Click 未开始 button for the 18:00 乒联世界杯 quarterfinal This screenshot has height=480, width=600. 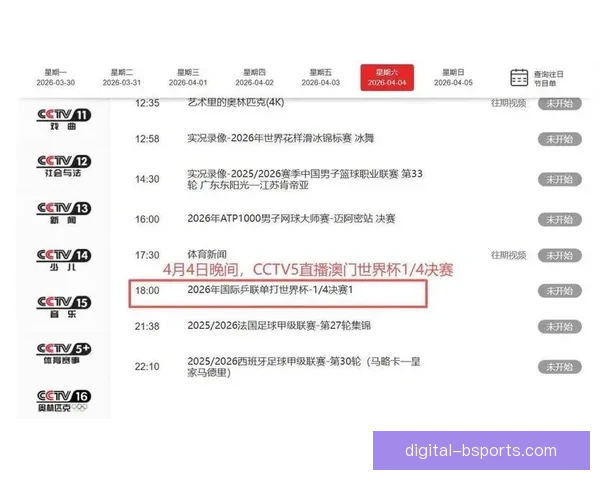point(560,291)
